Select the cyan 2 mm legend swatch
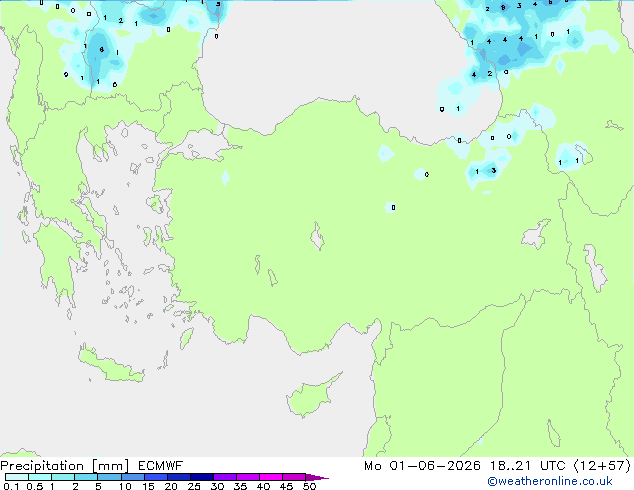 [x=87, y=477]
